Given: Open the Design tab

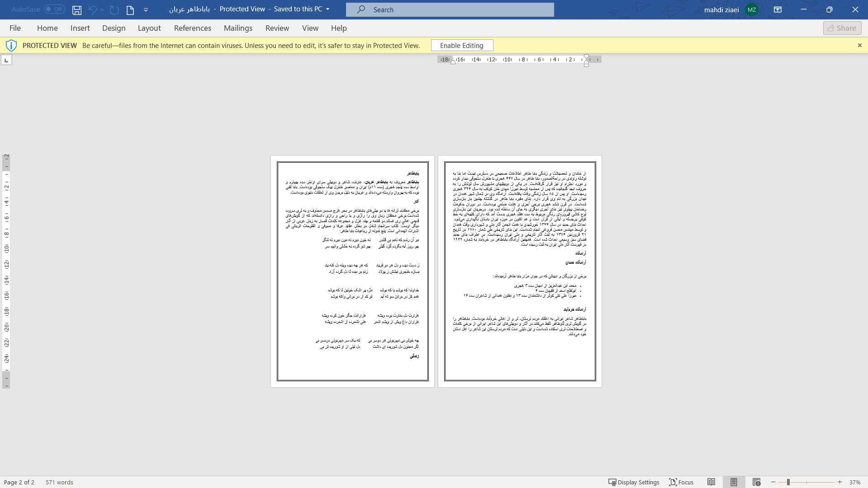Looking at the screenshot, I should 114,28.
